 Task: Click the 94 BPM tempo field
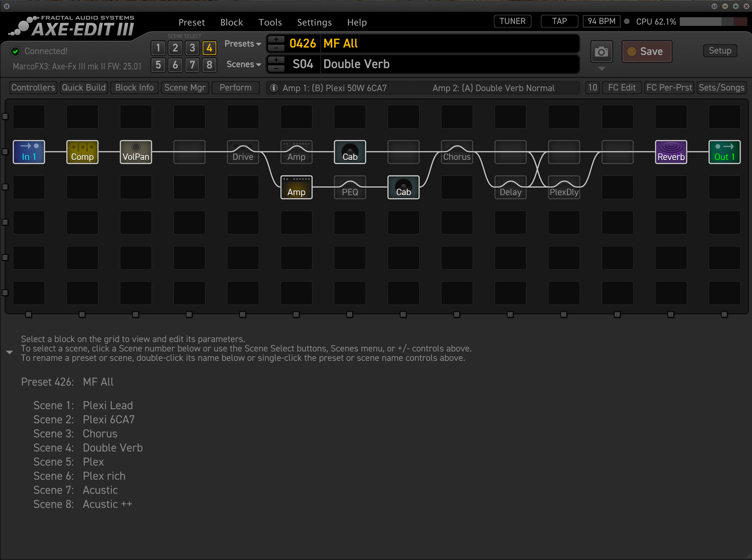click(x=602, y=21)
